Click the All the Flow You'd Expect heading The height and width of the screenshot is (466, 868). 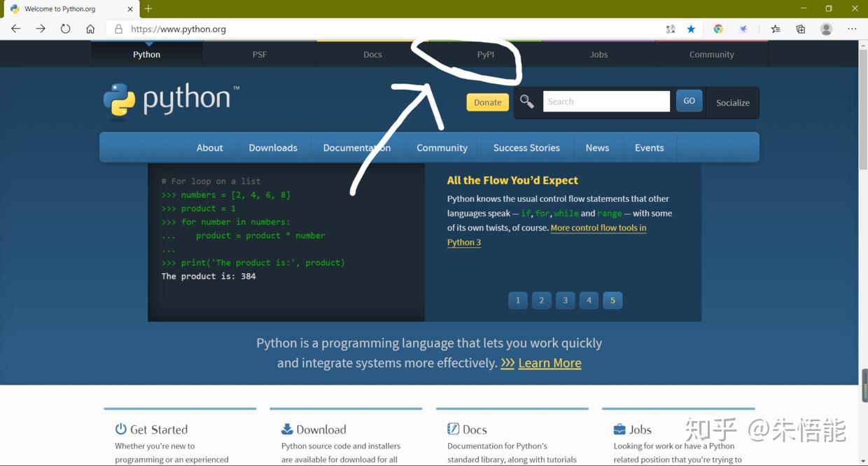click(x=512, y=180)
